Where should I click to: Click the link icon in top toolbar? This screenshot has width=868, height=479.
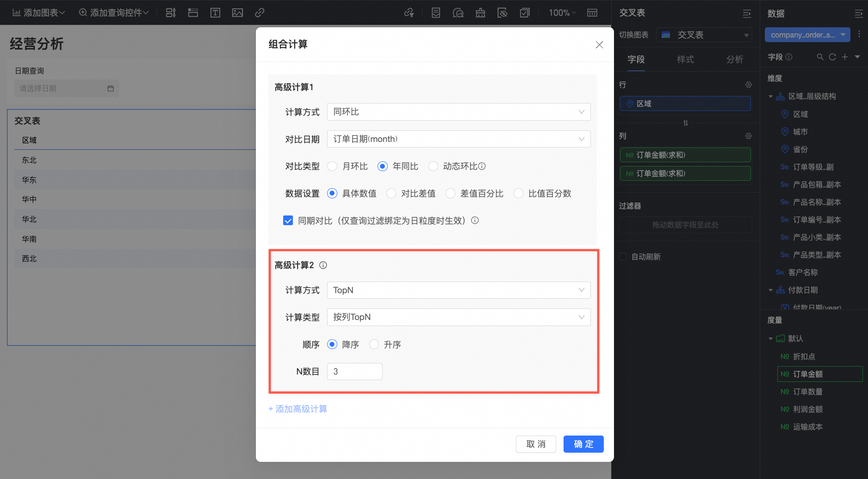pyautogui.click(x=260, y=13)
